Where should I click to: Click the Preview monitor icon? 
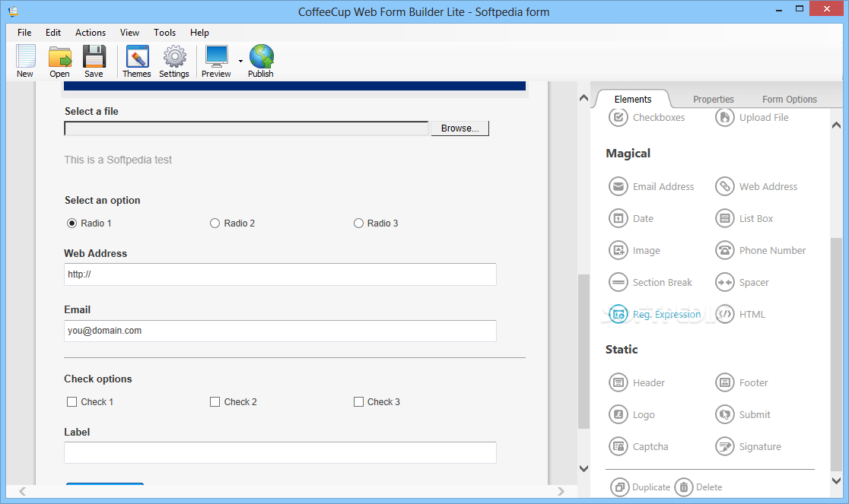[x=216, y=61]
